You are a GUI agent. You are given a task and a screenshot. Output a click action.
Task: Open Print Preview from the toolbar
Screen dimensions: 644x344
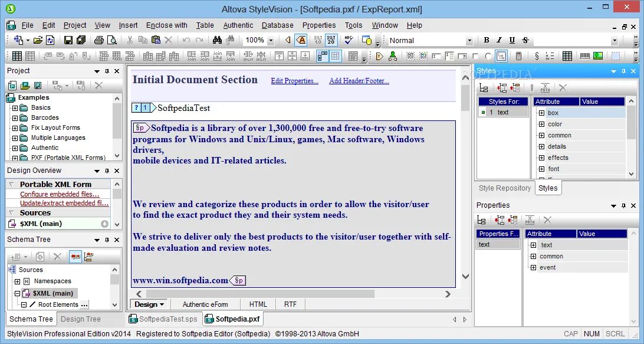(x=111, y=40)
